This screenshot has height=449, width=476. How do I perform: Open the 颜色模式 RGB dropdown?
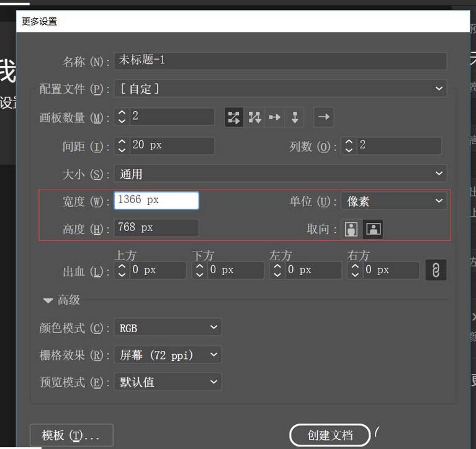[x=168, y=327]
